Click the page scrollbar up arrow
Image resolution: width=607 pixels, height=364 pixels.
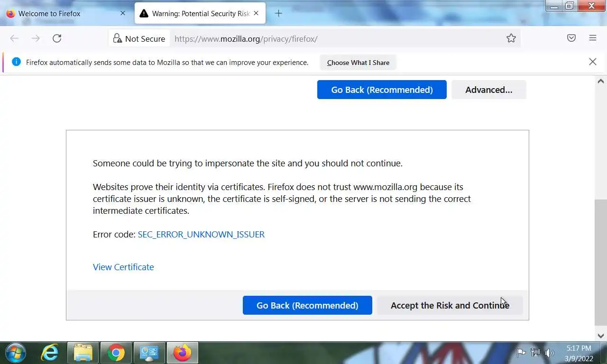(600, 81)
